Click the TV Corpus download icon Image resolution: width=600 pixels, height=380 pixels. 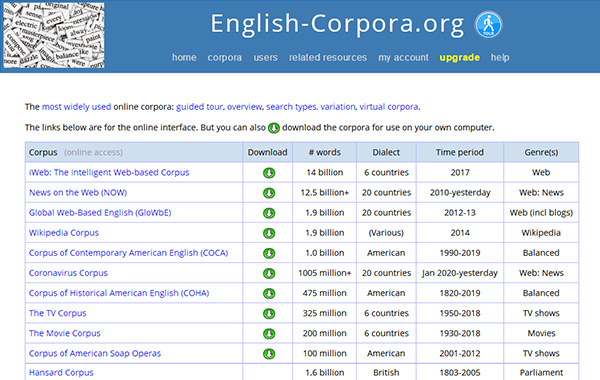pos(269,314)
